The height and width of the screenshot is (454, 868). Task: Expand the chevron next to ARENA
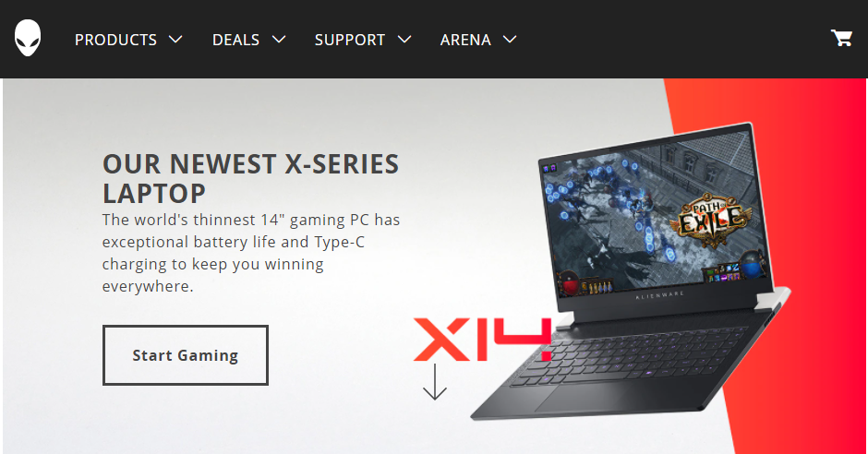click(x=510, y=40)
